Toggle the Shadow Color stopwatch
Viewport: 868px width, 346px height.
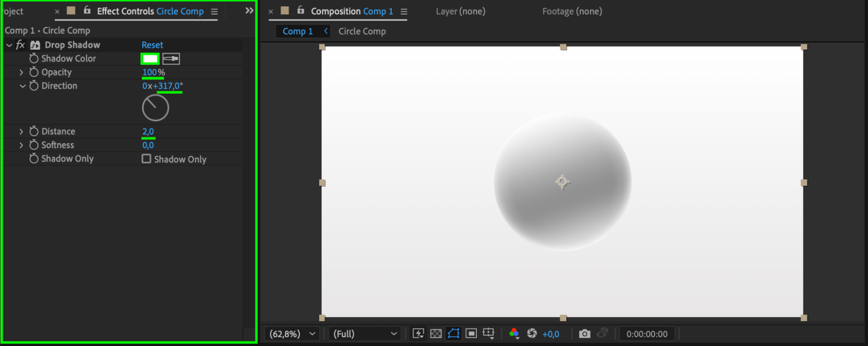tap(34, 58)
